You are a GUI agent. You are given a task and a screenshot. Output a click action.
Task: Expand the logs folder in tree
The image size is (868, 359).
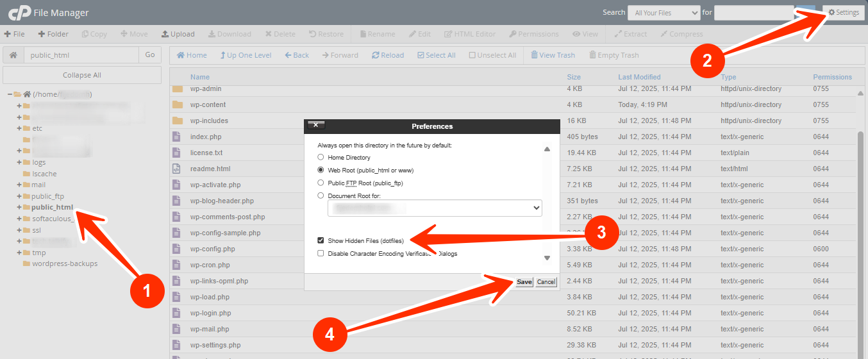(x=19, y=162)
